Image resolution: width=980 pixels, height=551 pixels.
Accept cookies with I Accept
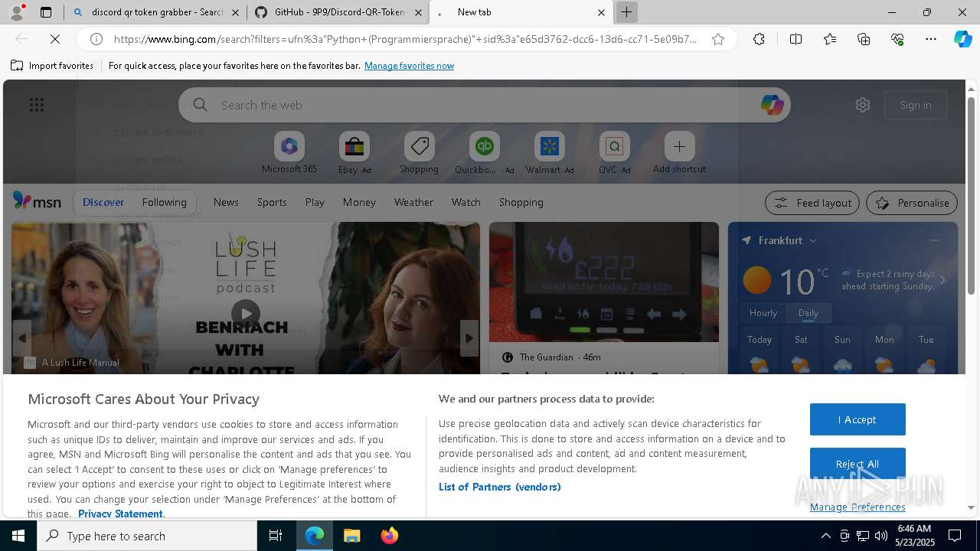pos(857,419)
